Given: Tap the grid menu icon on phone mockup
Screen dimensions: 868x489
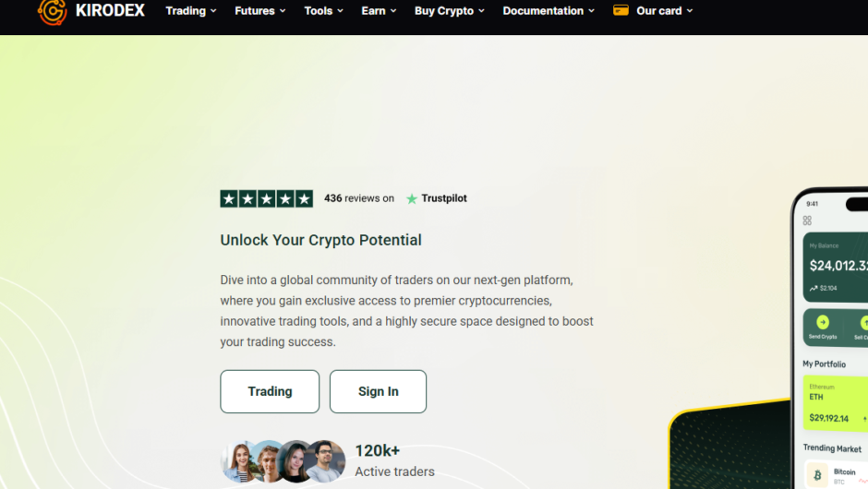Looking at the screenshot, I should click(x=807, y=221).
